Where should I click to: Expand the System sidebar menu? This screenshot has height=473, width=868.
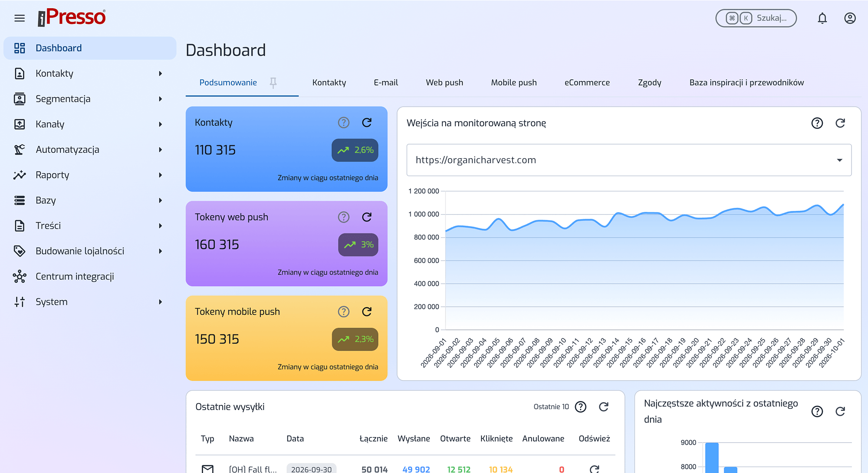[160, 302]
